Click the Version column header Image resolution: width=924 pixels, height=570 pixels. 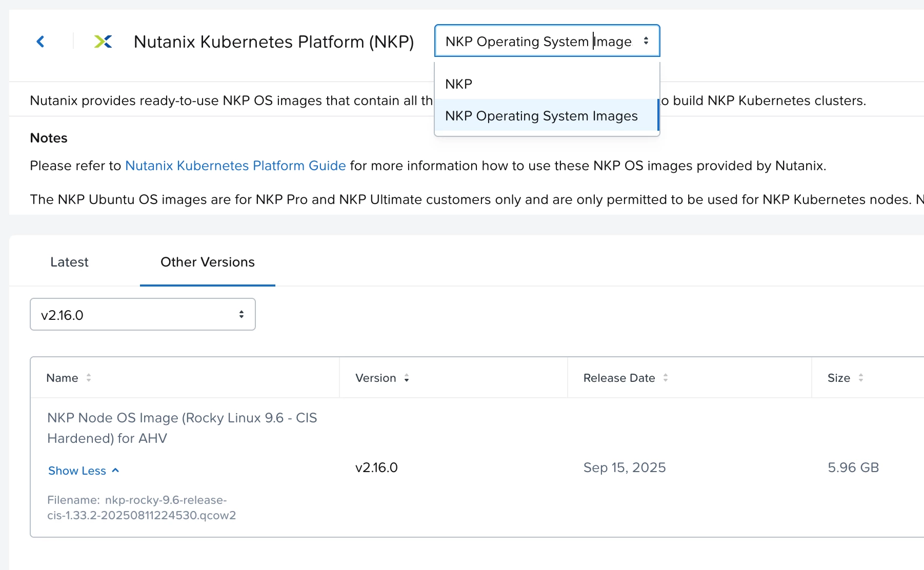(375, 378)
